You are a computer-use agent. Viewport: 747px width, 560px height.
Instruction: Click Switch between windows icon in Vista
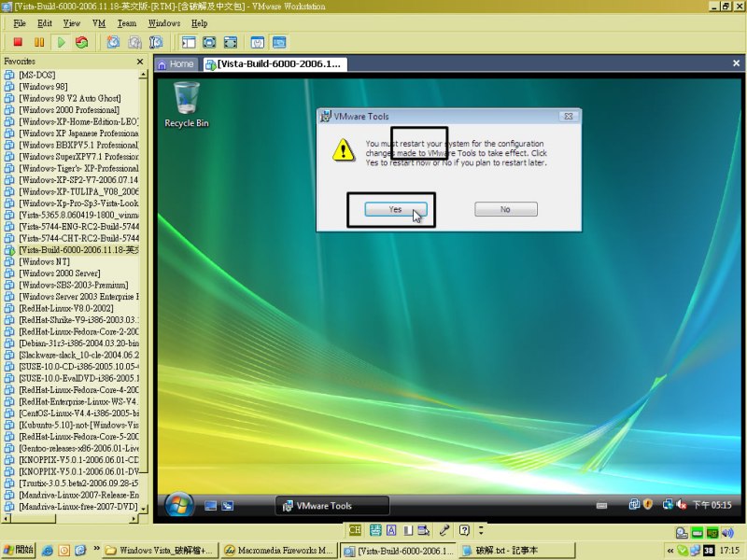(227, 506)
